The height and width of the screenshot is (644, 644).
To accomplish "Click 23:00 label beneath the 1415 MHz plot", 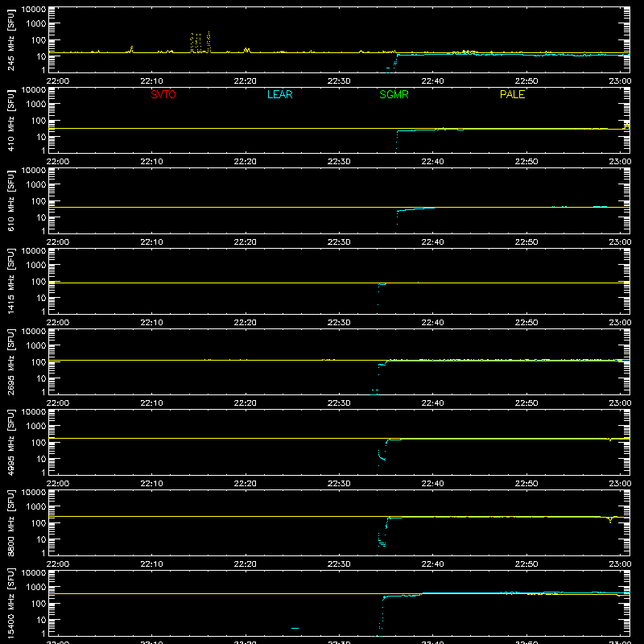I will point(620,323).
